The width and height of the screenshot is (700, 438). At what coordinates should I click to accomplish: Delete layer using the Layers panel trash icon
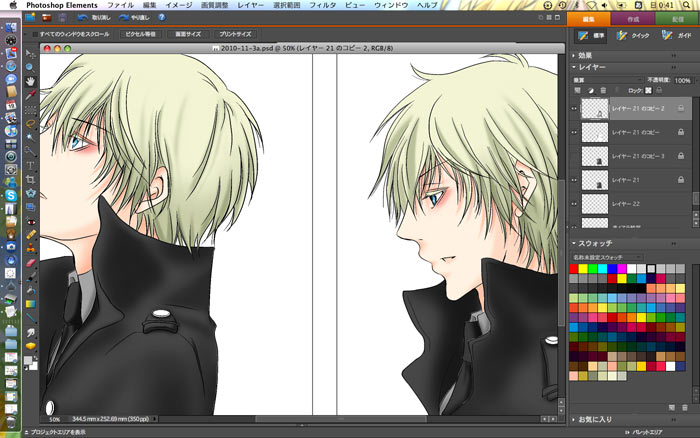(x=603, y=91)
